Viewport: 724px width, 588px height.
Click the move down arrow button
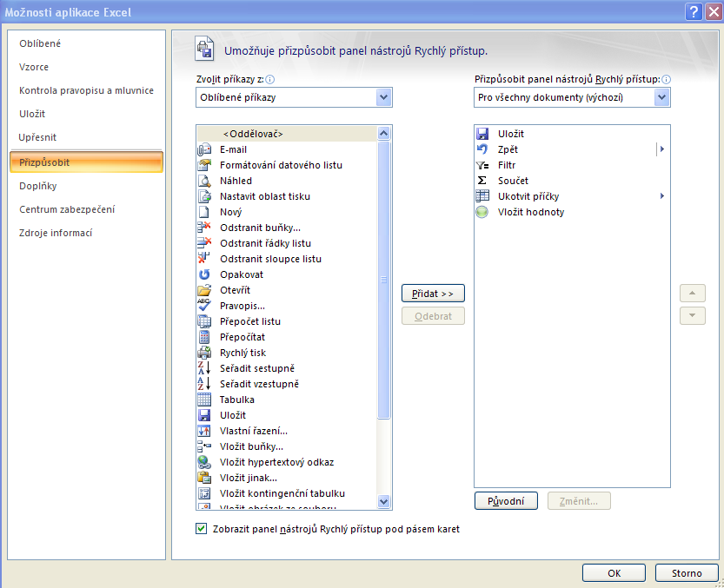tap(693, 315)
